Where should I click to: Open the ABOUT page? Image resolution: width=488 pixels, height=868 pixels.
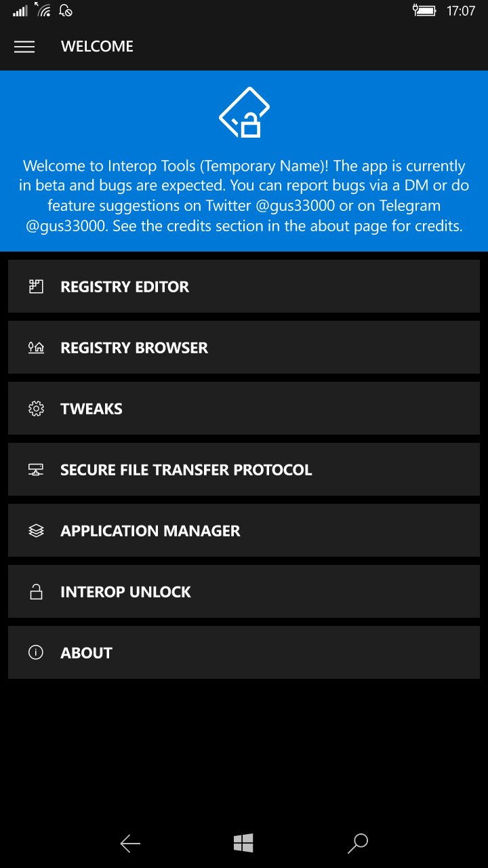pos(244,652)
